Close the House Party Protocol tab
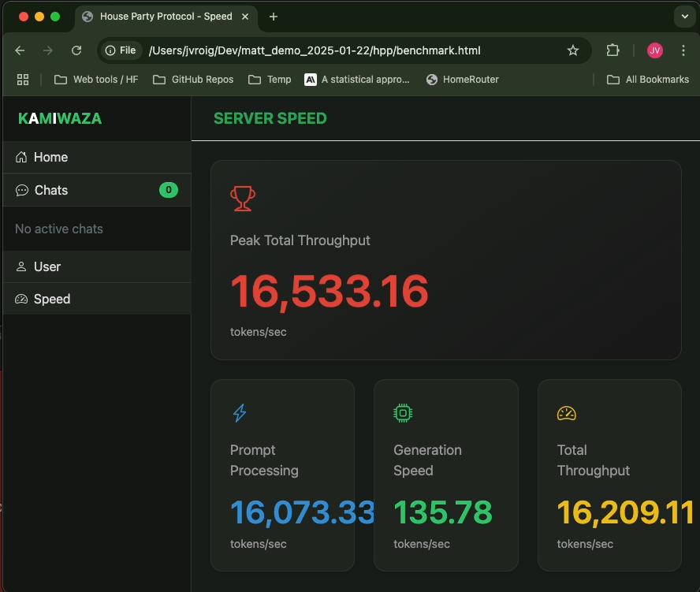 click(245, 17)
